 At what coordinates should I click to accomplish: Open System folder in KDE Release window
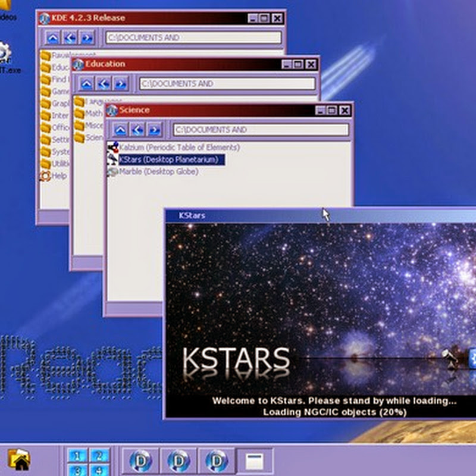pyautogui.click(x=55, y=152)
